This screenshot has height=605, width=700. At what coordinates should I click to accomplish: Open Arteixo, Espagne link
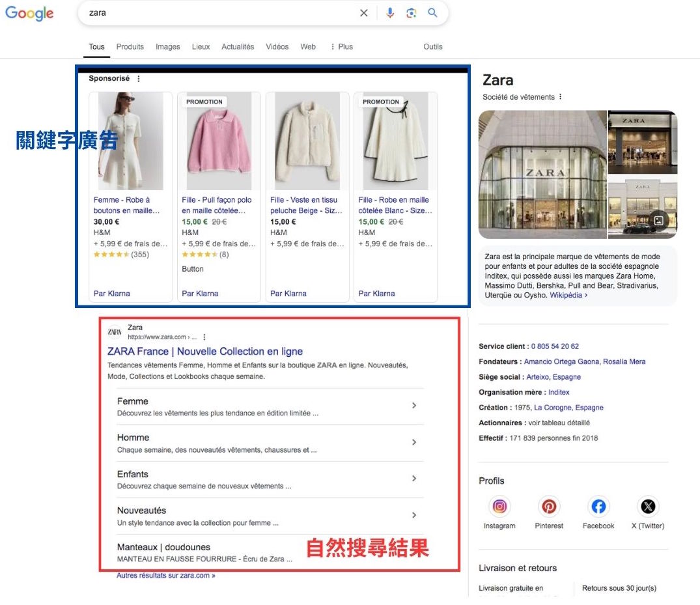[553, 377]
